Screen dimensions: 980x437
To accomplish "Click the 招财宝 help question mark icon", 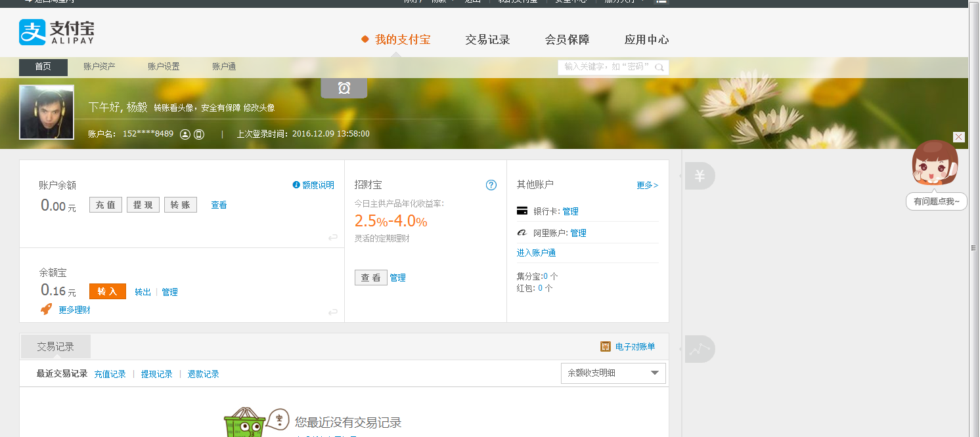I will [491, 185].
